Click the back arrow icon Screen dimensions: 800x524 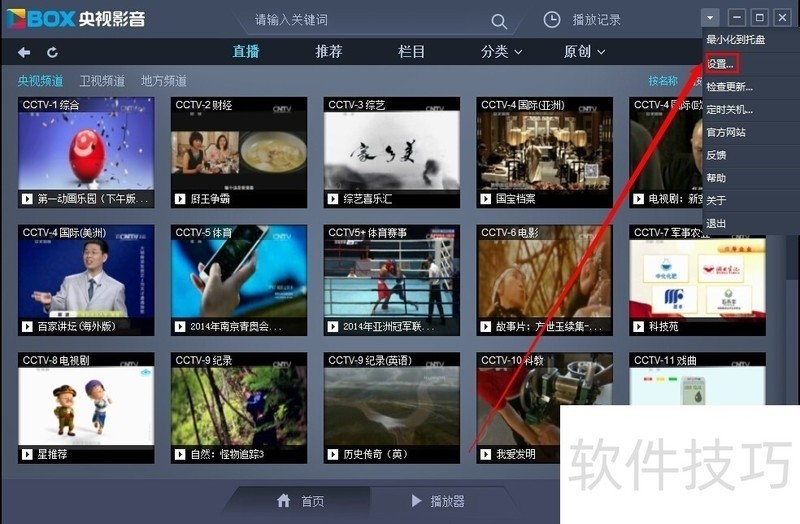coord(24,52)
